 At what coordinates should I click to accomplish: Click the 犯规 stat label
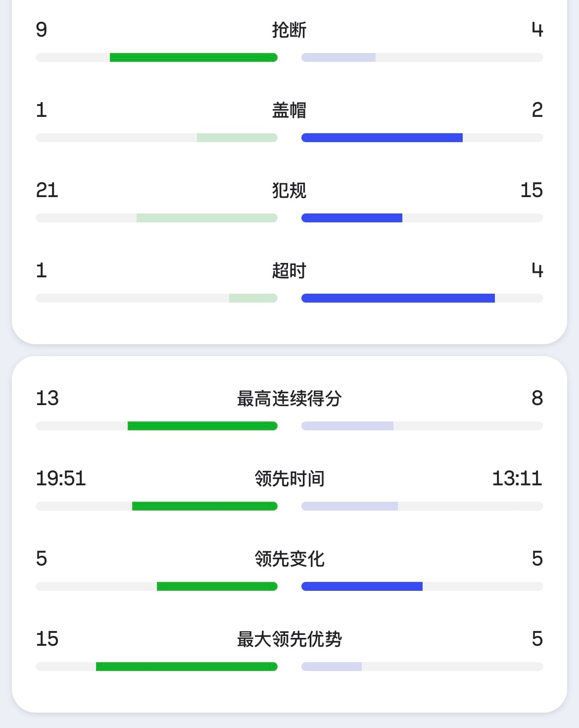tap(289, 191)
